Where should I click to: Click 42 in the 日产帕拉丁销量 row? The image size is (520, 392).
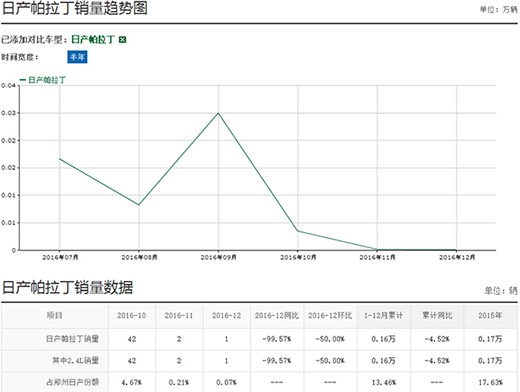(132, 339)
